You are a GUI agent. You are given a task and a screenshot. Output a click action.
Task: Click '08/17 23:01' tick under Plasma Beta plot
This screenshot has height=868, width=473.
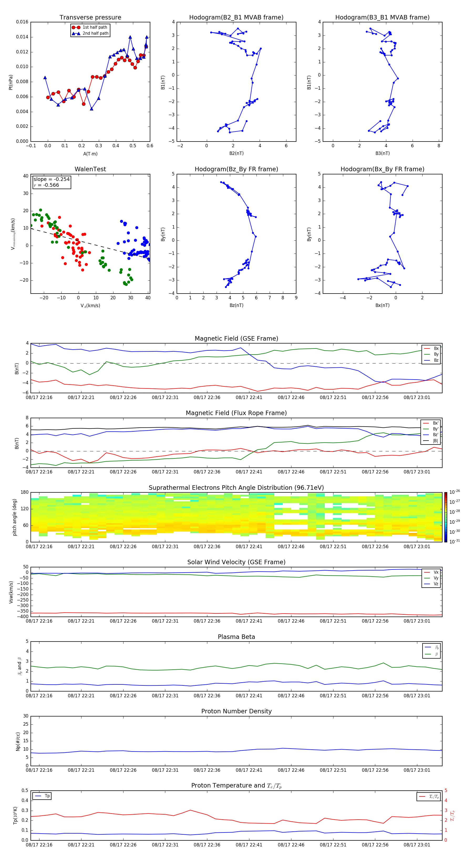417,696
